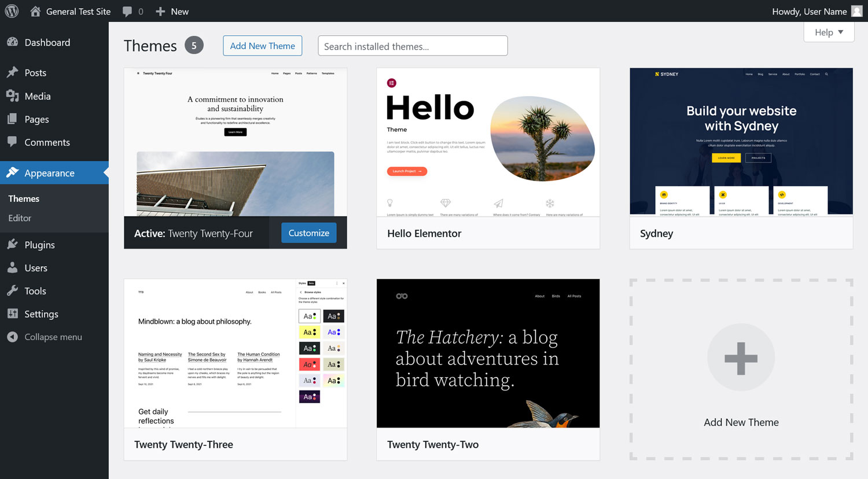Open Comments using the speech bubble icon
Viewport: 868px width, 479px height.
(13, 142)
